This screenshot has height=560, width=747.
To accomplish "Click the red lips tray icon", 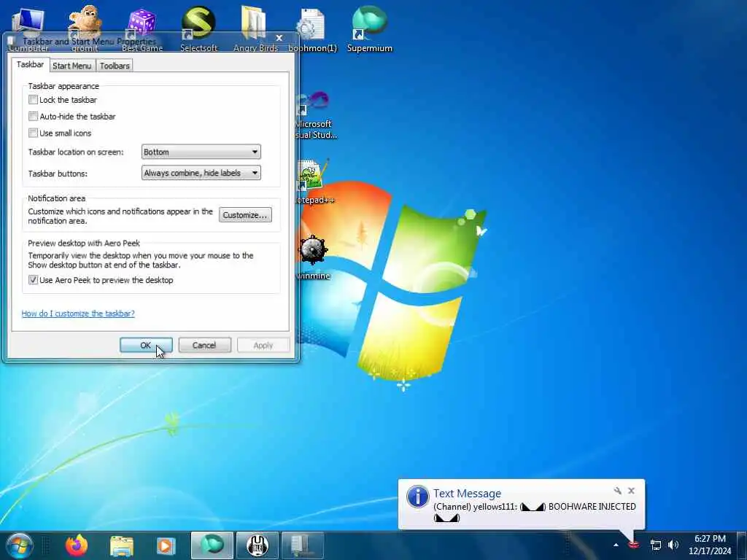I will click(x=634, y=544).
